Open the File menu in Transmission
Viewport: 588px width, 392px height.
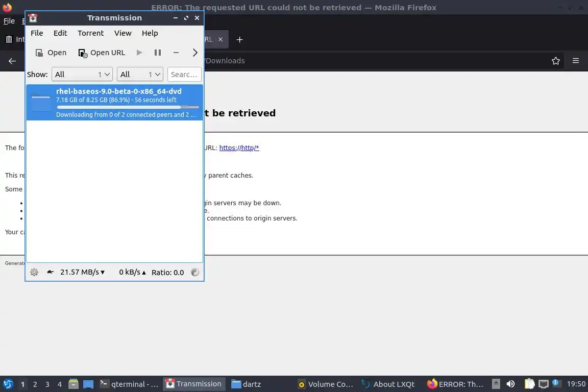coord(37,33)
